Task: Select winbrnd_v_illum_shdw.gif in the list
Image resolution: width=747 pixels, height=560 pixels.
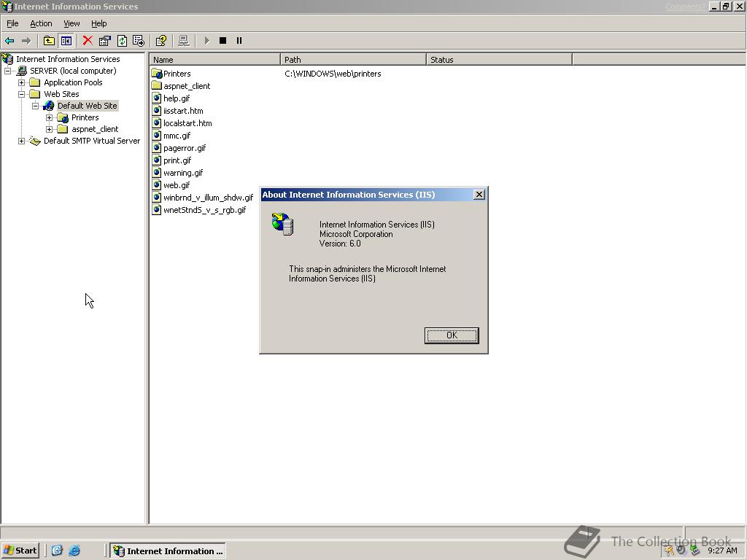Action: coord(208,198)
